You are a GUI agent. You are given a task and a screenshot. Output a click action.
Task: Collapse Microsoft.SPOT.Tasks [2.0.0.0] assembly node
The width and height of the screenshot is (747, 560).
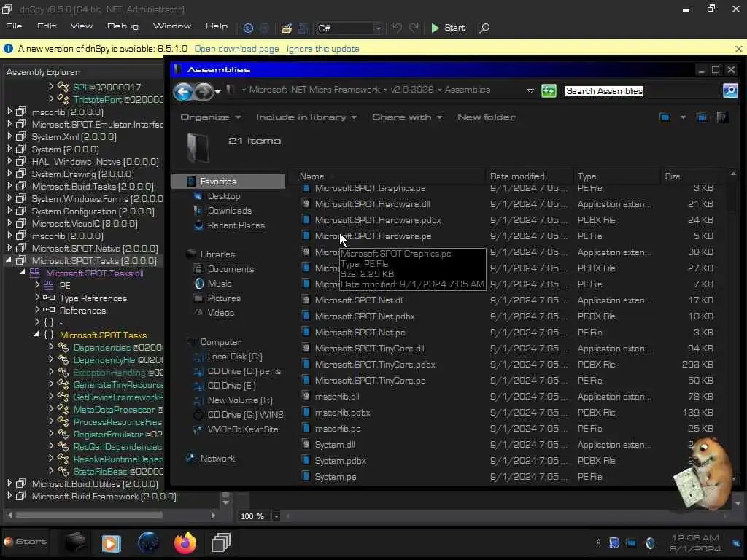[9, 260]
